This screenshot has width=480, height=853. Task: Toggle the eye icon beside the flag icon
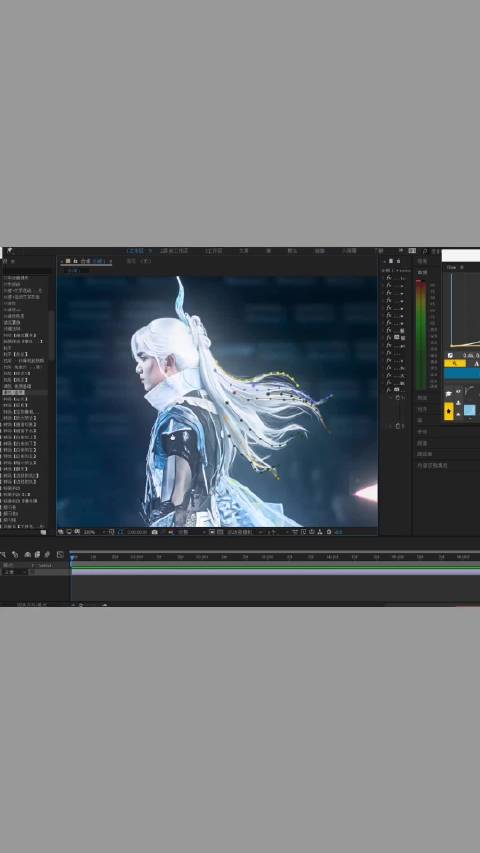(458, 391)
